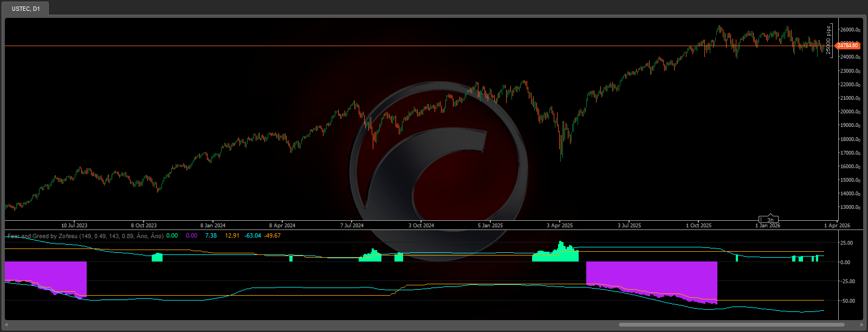Click the 25.00 level on indicator axis
This screenshot has width=868, height=332.
pos(846,243)
